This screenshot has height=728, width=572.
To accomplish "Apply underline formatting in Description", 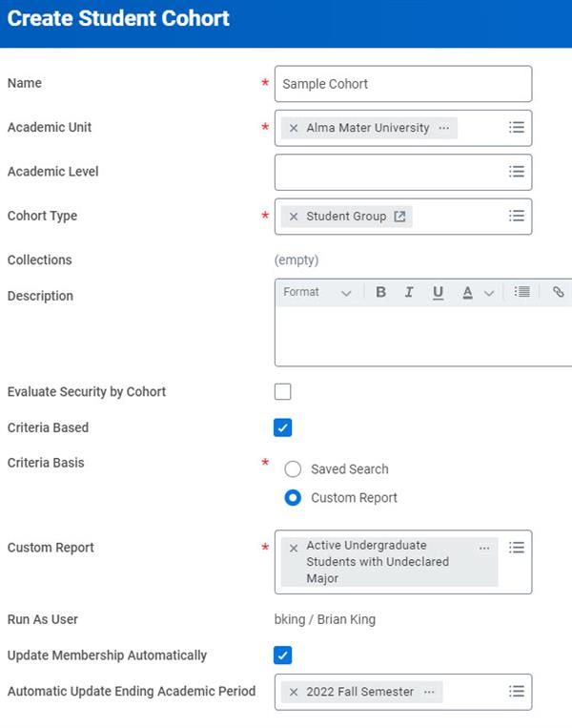I will pyautogui.click(x=438, y=293).
